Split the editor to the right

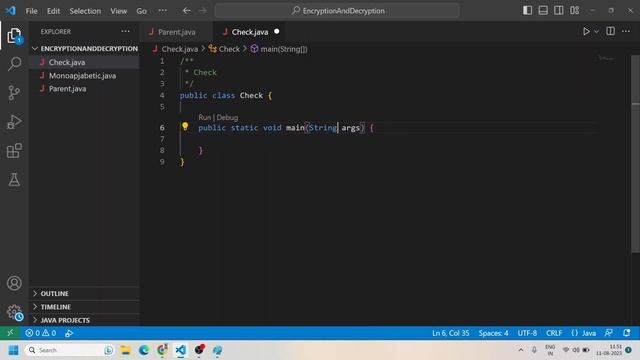(610, 31)
